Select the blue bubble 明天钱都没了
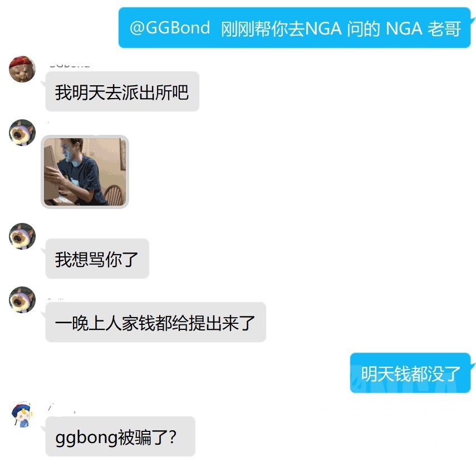This screenshot has height=462, width=476. (x=410, y=373)
